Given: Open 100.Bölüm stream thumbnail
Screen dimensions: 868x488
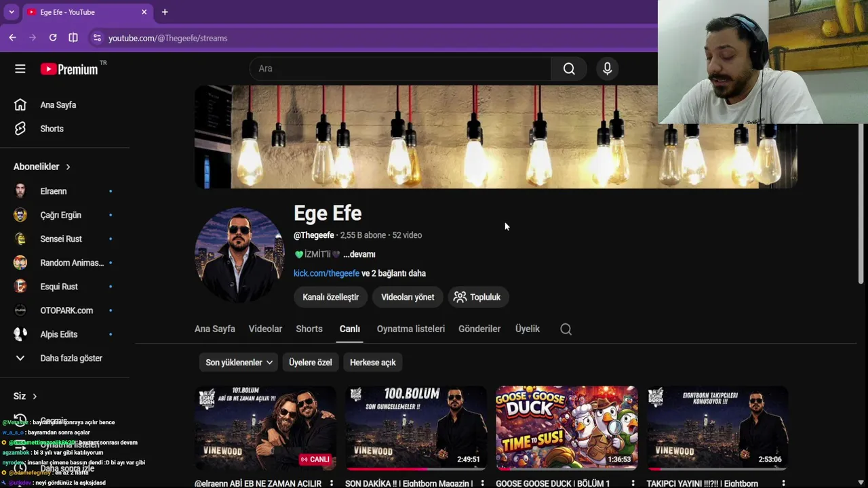Looking at the screenshot, I should pos(416,428).
